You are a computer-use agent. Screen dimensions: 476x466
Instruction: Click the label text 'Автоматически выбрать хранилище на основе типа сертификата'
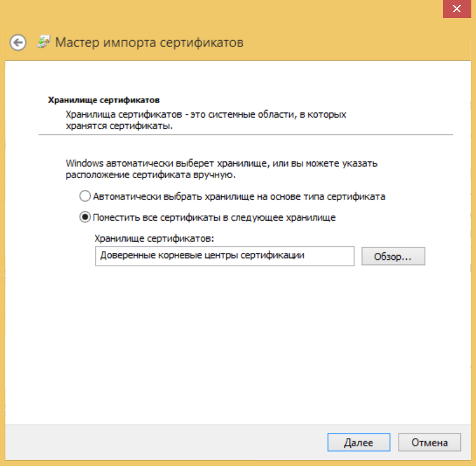pos(239,196)
